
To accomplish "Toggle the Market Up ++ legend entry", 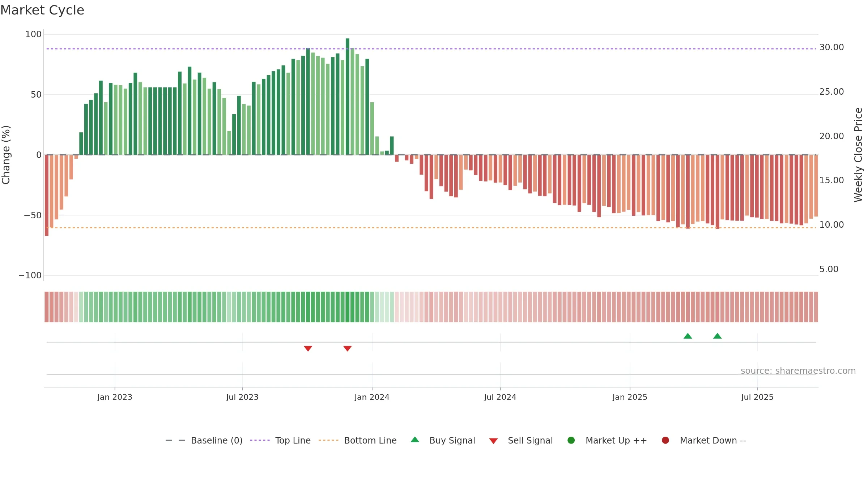I will click(x=607, y=440).
